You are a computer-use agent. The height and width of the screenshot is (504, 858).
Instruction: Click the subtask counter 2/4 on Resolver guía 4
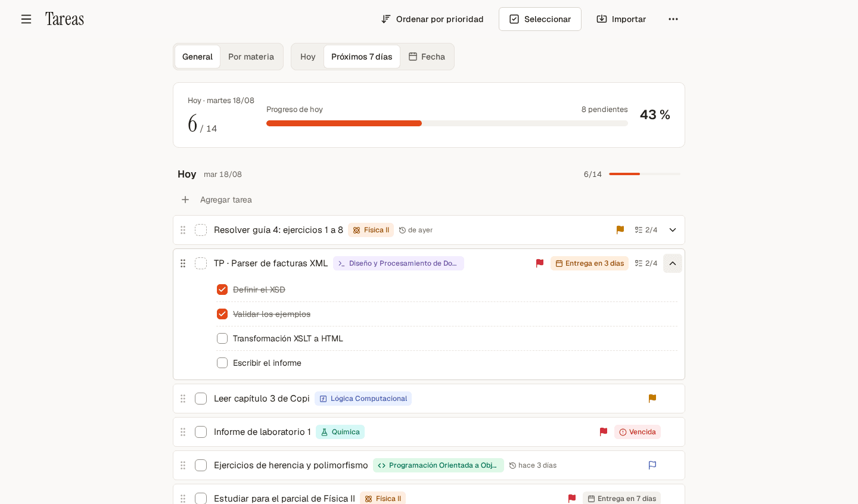point(646,230)
